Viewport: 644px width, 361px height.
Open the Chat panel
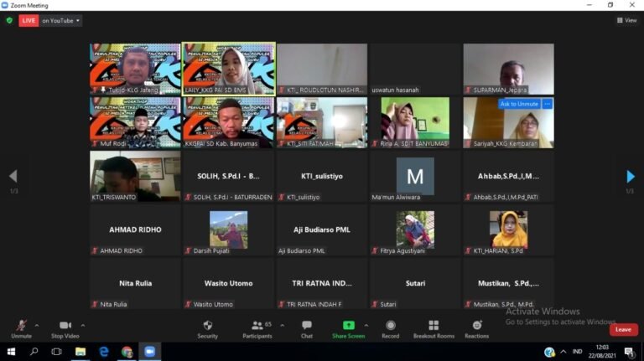(306, 329)
